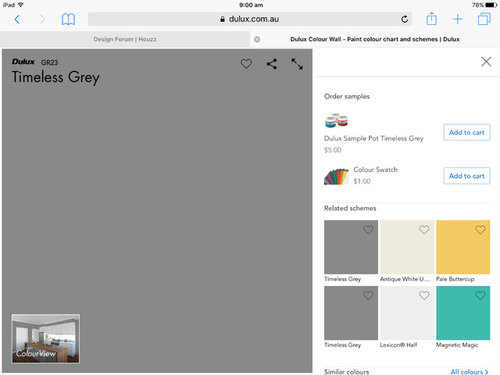This screenshot has height=375, width=500.
Task: Click the $1.00 swatch price
Action: 362,181
